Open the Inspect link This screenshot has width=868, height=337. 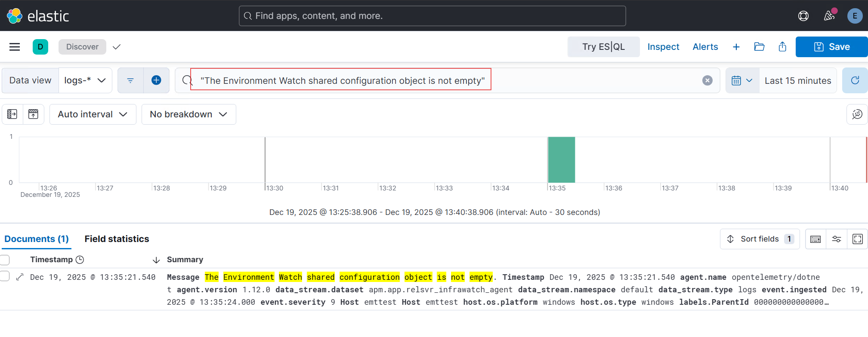point(663,47)
